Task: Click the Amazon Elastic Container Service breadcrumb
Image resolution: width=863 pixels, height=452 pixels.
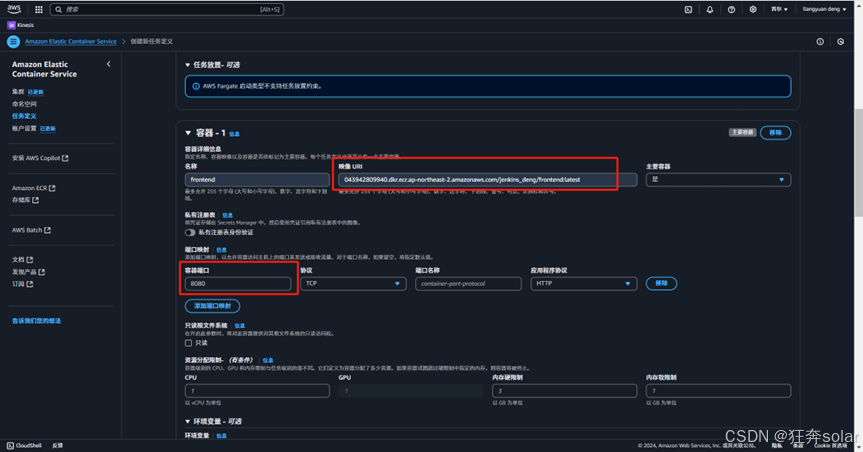Action: 70,41
